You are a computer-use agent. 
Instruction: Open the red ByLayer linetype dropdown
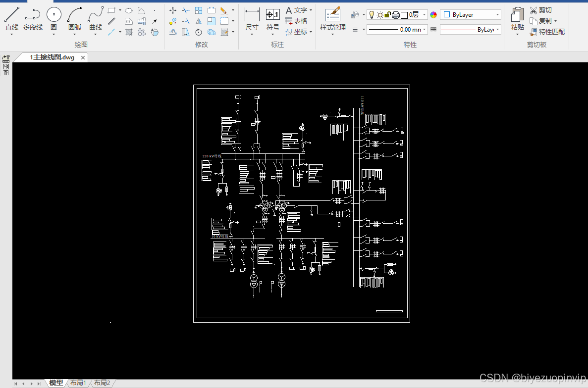(x=471, y=30)
